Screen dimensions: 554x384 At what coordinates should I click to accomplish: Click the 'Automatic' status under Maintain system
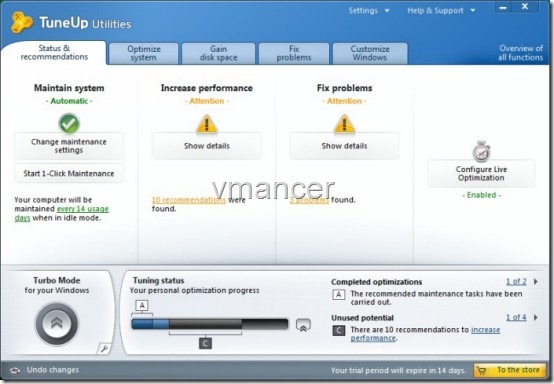pos(69,101)
